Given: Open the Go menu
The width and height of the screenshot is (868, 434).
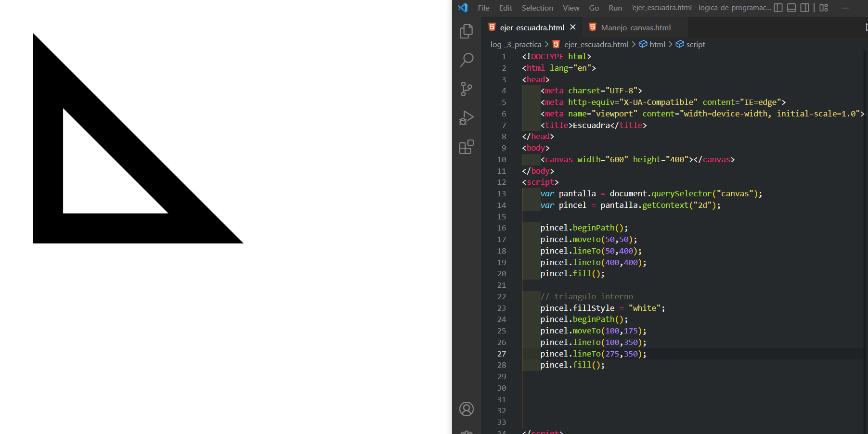Looking at the screenshot, I should point(594,8).
